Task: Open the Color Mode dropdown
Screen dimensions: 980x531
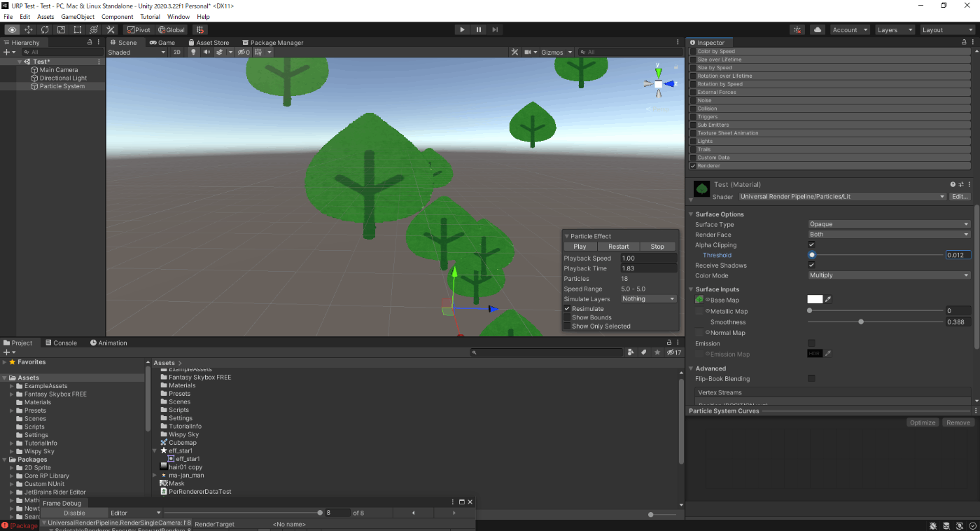Action: 889,275
